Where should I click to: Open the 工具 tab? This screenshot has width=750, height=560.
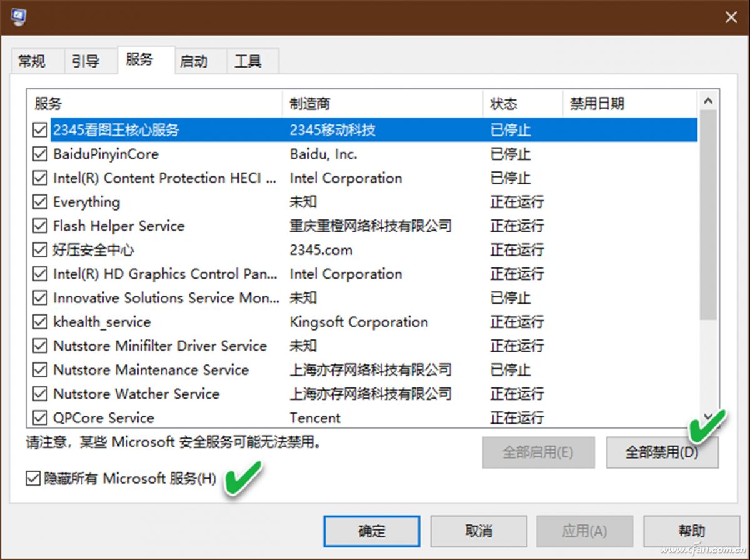point(250,61)
